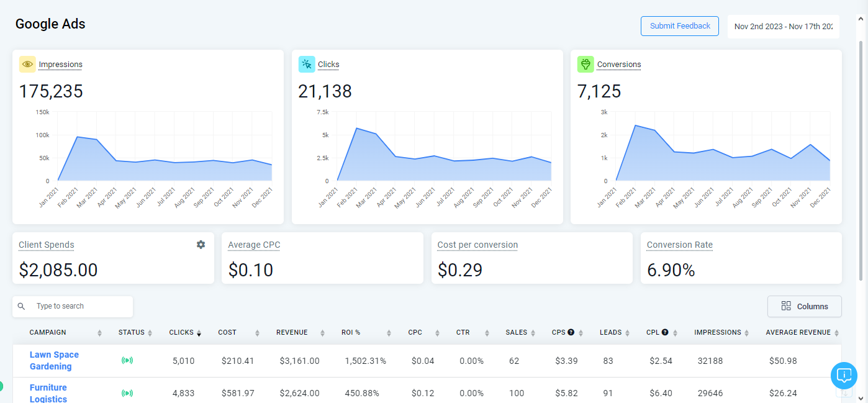Open Lawn Space Gardening campaign
868x403 pixels.
(x=54, y=361)
